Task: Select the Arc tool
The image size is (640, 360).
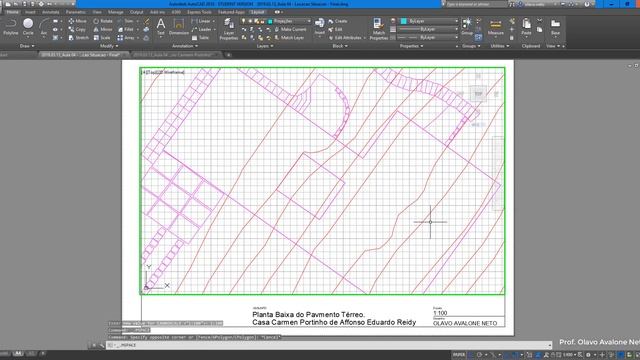Action: pyautogui.click(x=44, y=27)
